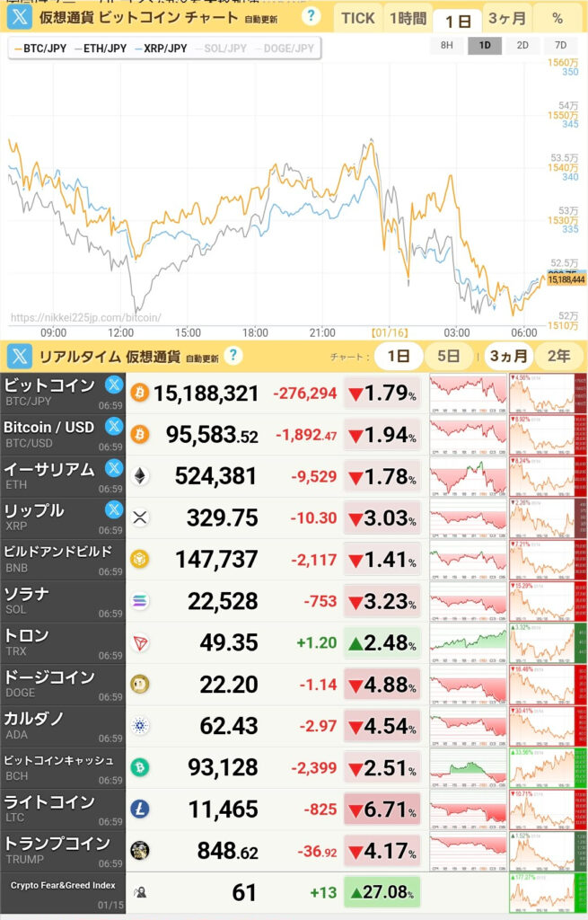The height and width of the screenshot is (920, 588).
Task: Click the X icon on リップル row
Action: tap(114, 510)
